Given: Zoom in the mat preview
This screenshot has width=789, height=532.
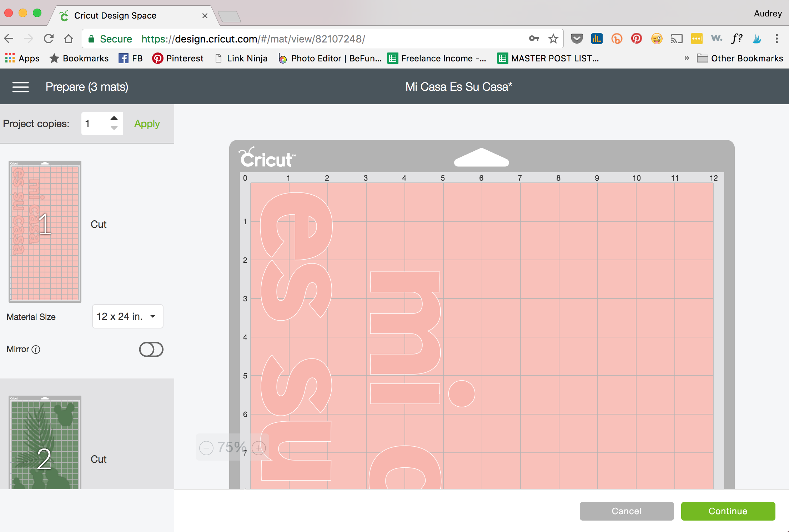Looking at the screenshot, I should [259, 447].
